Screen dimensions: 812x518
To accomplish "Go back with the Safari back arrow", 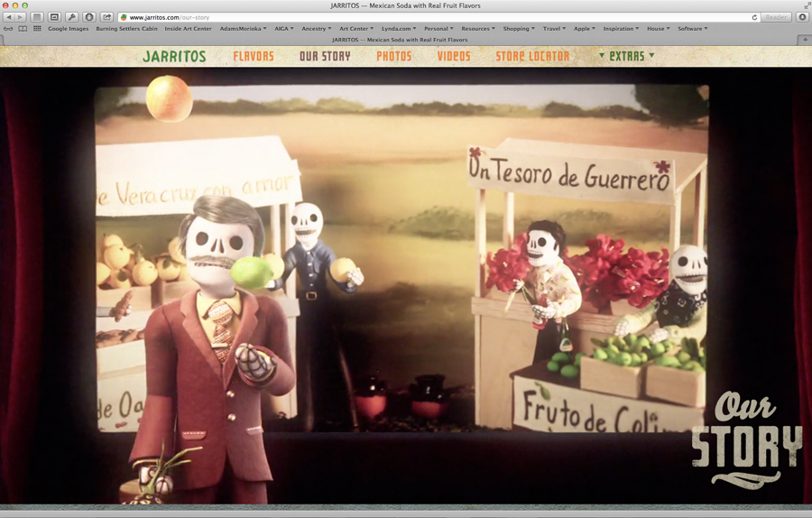I will pyautogui.click(x=9, y=17).
